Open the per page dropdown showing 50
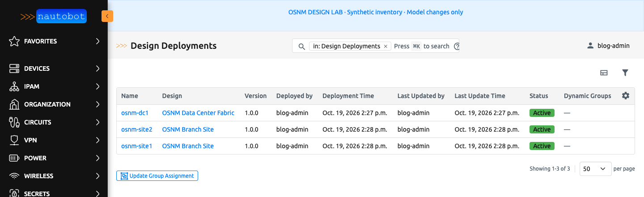644x197 pixels. point(596,169)
